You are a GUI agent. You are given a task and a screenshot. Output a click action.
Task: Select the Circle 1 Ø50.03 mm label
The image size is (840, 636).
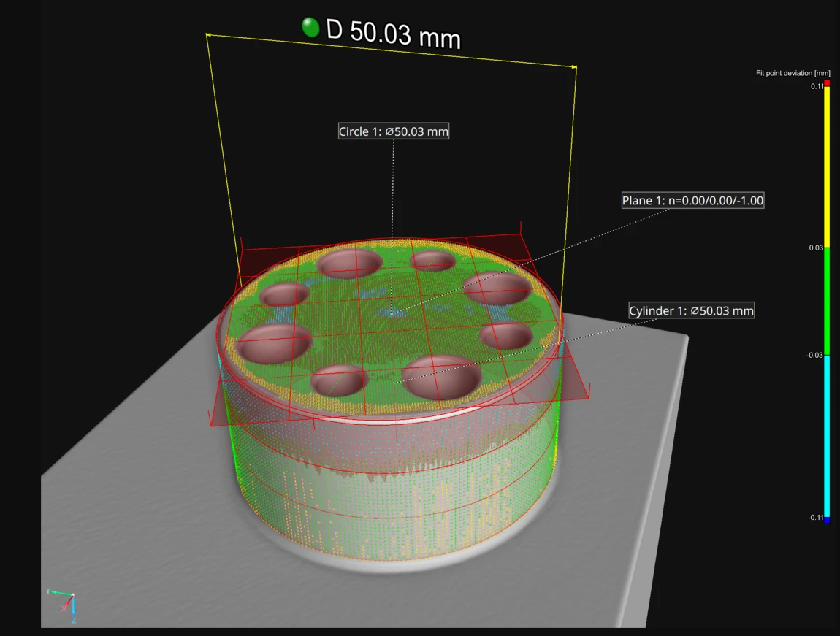click(394, 131)
